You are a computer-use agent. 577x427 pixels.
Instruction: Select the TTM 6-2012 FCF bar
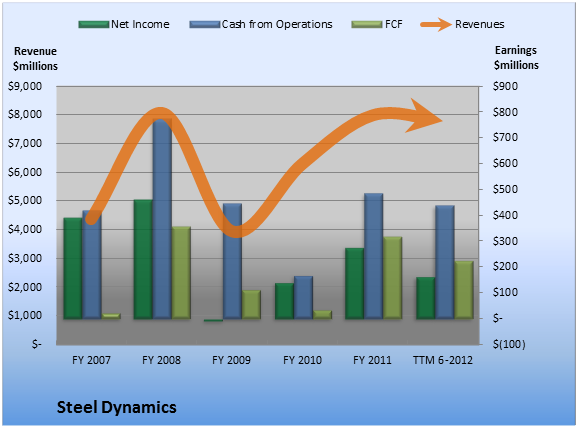click(464, 290)
